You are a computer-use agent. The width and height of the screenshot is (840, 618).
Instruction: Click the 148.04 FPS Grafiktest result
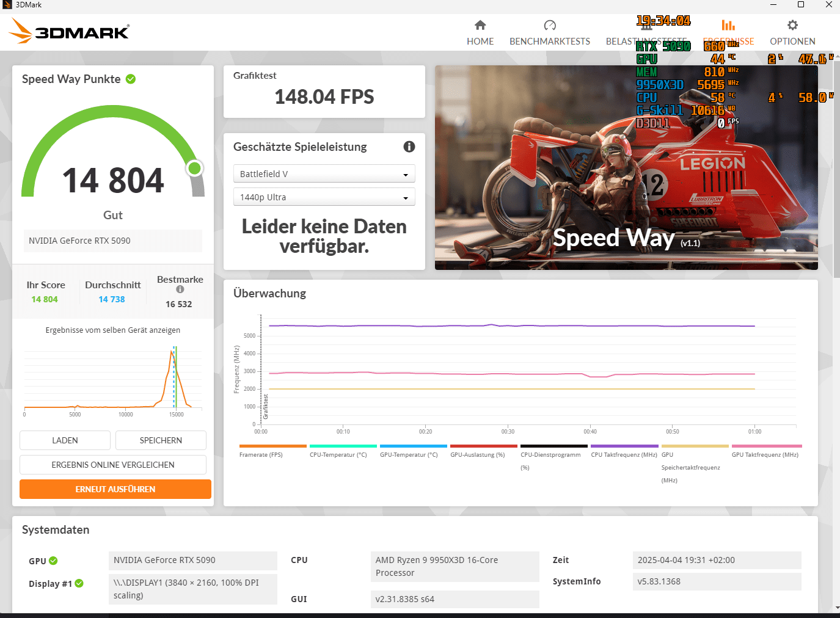[324, 96]
